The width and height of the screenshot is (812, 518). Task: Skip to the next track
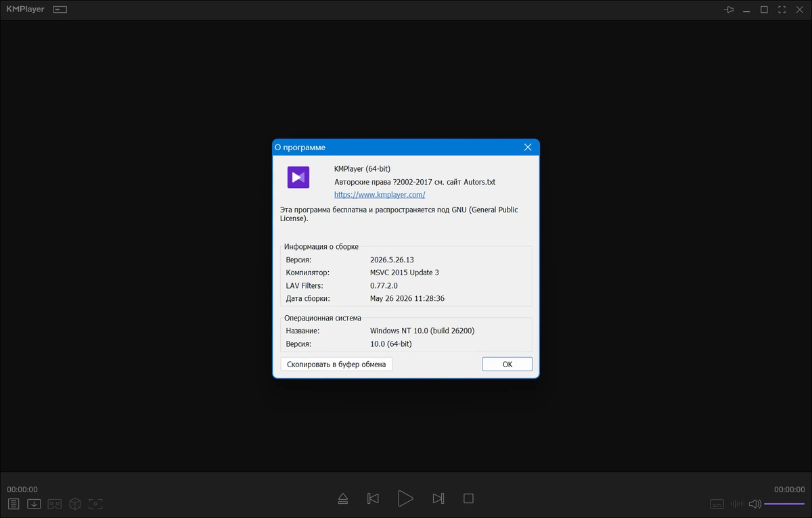click(x=438, y=498)
